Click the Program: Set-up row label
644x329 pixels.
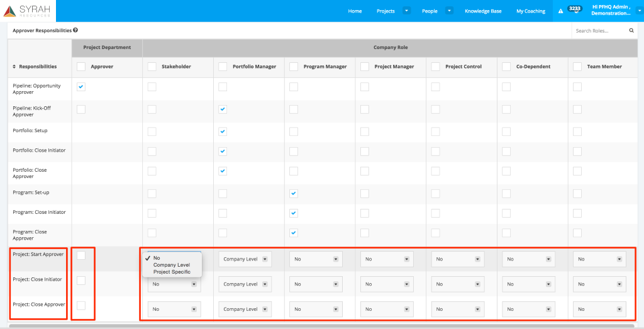(31, 192)
